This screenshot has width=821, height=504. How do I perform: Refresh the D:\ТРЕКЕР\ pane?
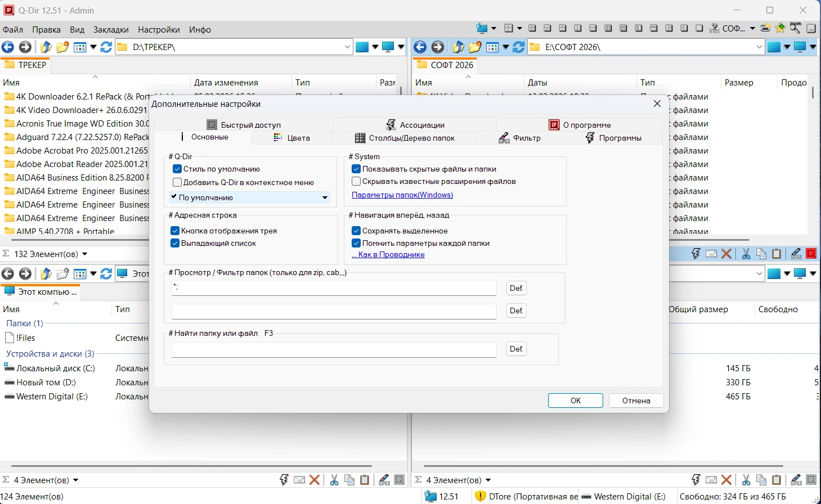tap(106, 47)
